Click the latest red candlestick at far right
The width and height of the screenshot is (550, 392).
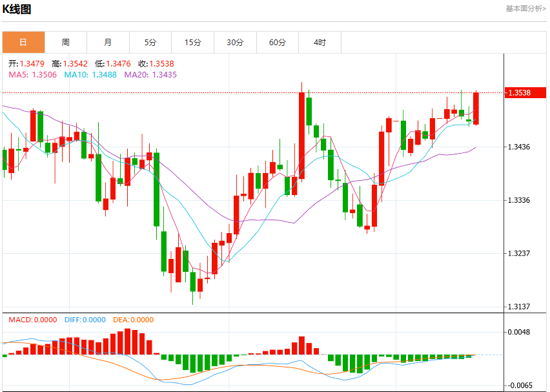tap(476, 108)
